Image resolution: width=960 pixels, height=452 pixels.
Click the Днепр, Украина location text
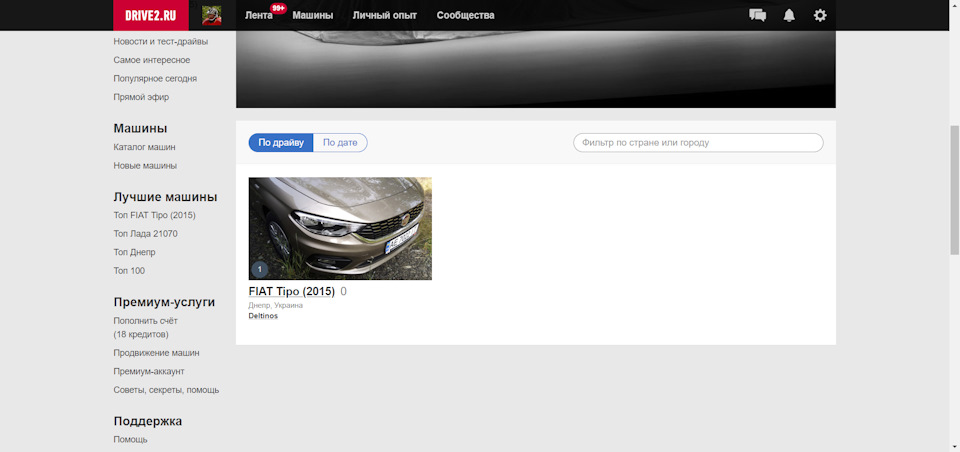coord(276,305)
